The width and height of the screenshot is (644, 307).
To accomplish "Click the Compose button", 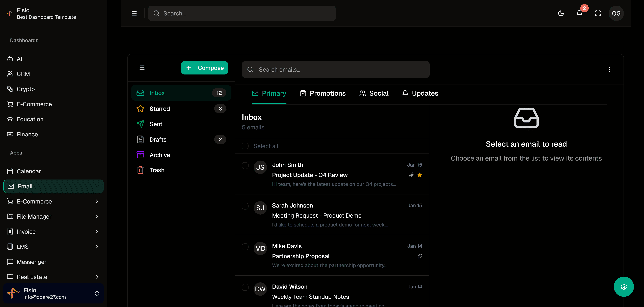I will click(204, 68).
